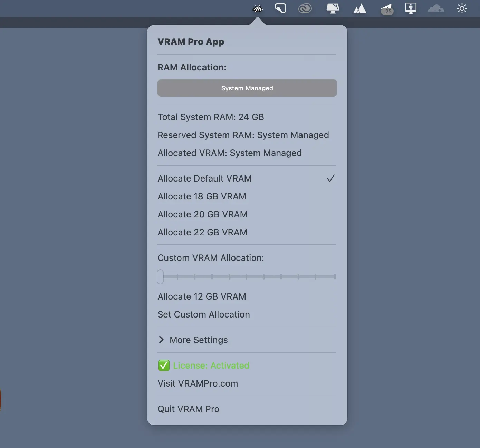Click the Custom VRAM Allocation: label
Image resolution: width=480 pixels, height=448 pixels.
(x=211, y=258)
